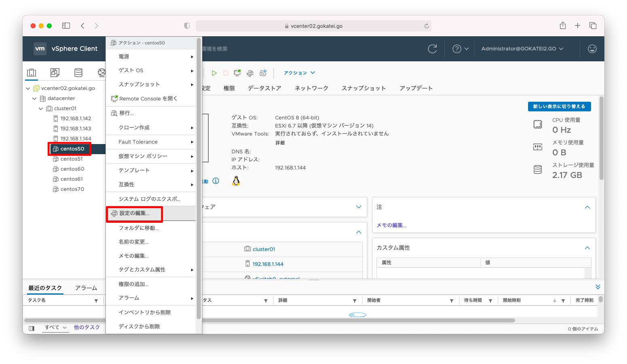The height and width of the screenshot is (364, 627).
Task: Select 設定の編集... menu item
Action: tap(151, 213)
